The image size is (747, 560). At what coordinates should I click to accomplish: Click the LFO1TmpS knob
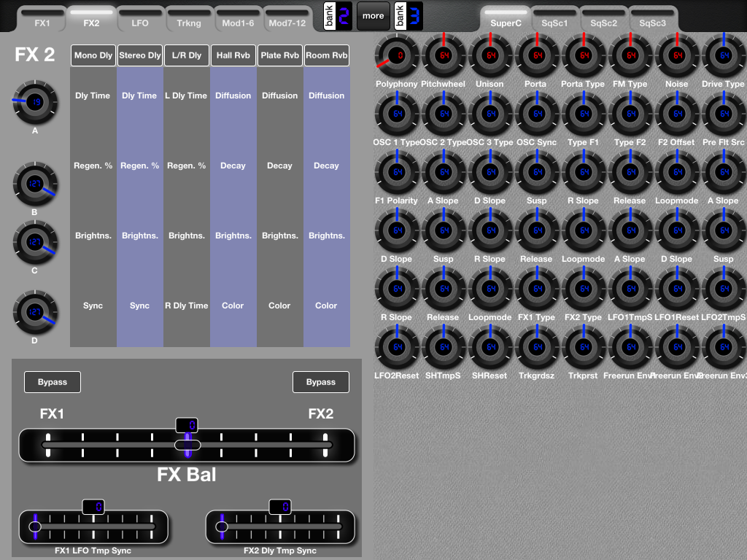(630, 289)
